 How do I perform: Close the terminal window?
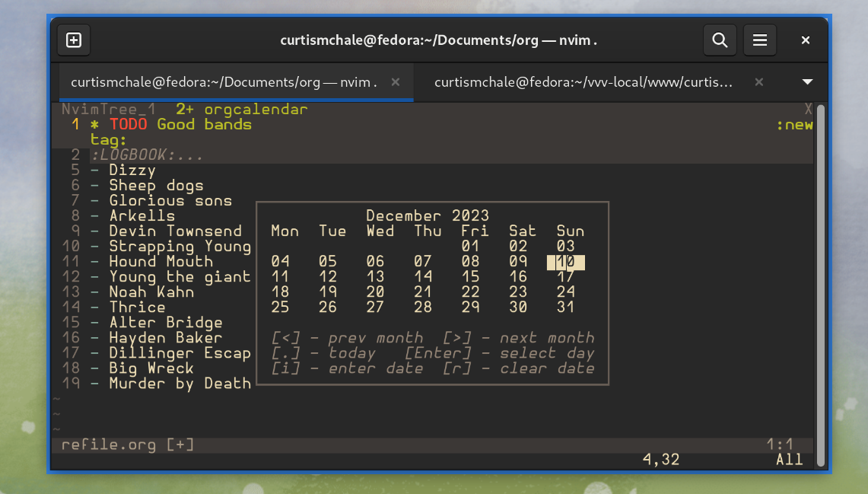(x=806, y=40)
